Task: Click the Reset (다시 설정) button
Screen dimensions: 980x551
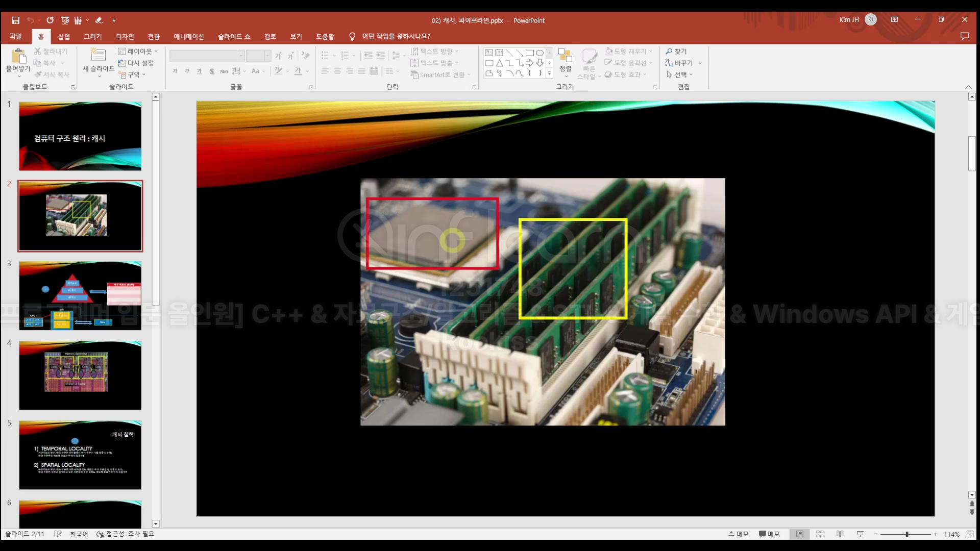Action: [136, 63]
